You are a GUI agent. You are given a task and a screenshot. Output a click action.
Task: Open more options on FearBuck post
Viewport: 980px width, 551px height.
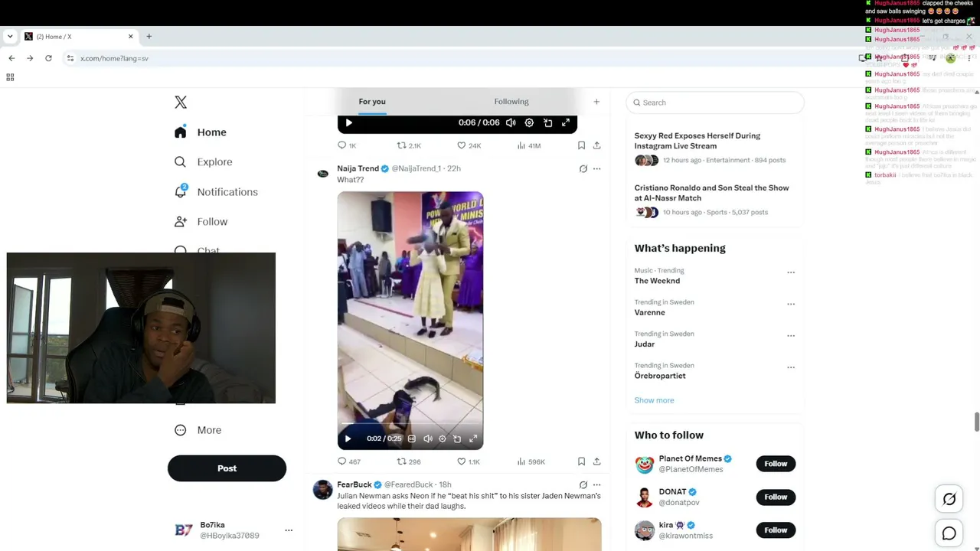point(597,485)
